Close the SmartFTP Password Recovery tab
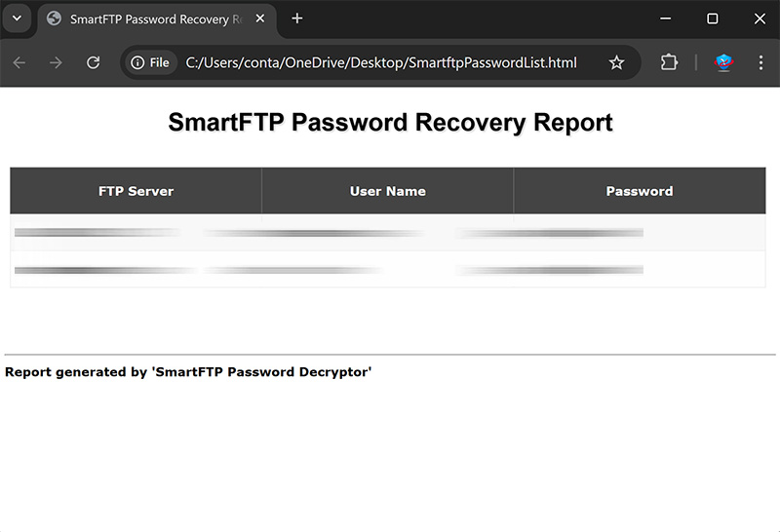 point(259,19)
